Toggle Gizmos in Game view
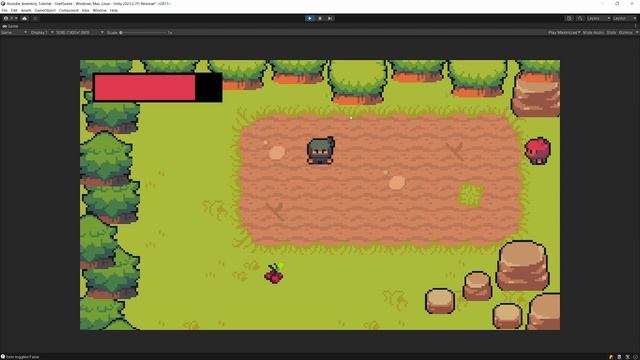The image size is (640, 360). [x=625, y=32]
